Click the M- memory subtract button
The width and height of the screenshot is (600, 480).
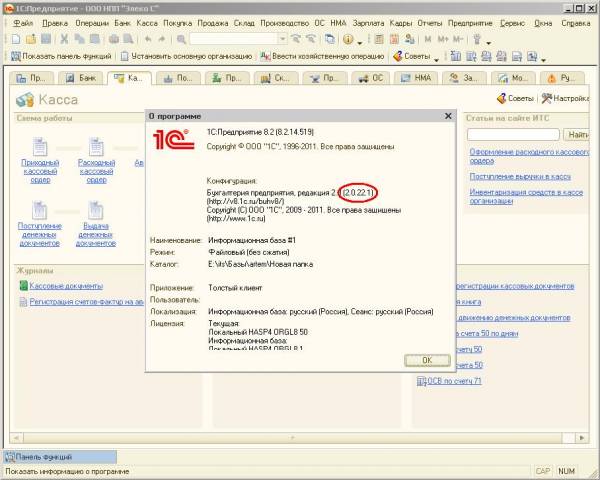click(458, 39)
